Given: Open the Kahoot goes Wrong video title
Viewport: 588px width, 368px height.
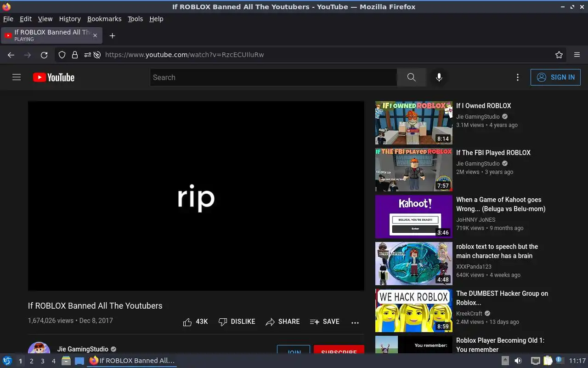Looking at the screenshot, I should (x=501, y=204).
